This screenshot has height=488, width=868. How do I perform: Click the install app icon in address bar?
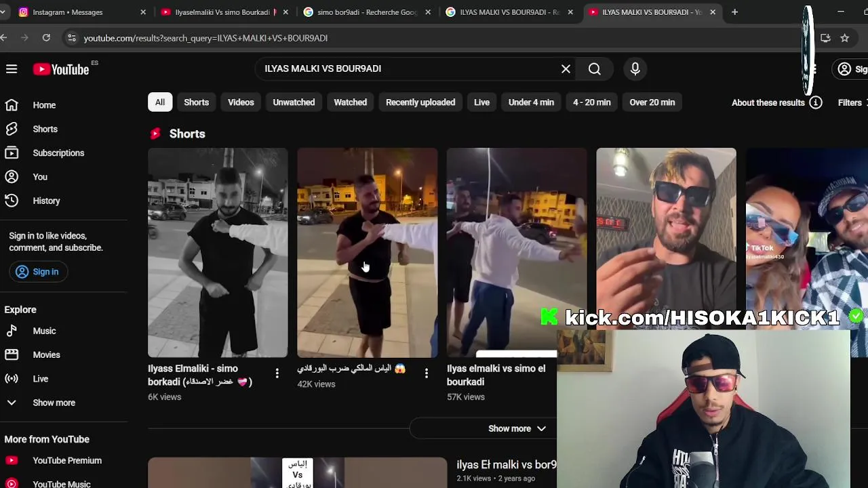(825, 38)
